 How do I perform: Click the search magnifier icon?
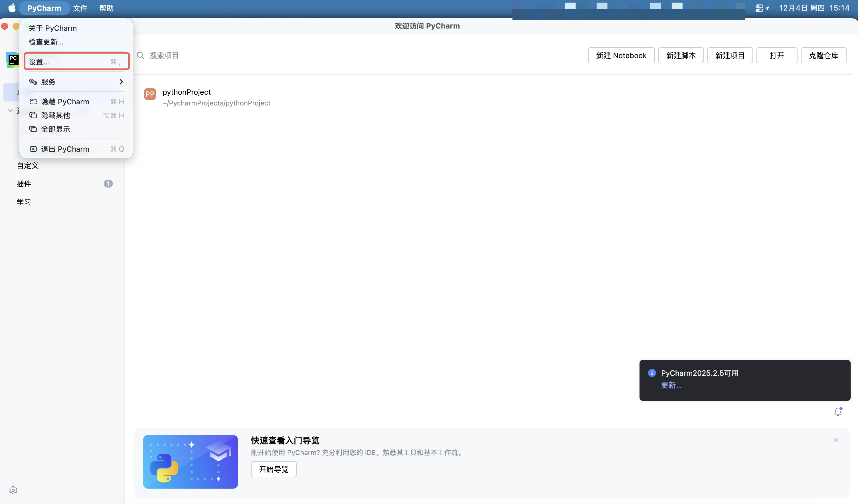[x=140, y=56]
